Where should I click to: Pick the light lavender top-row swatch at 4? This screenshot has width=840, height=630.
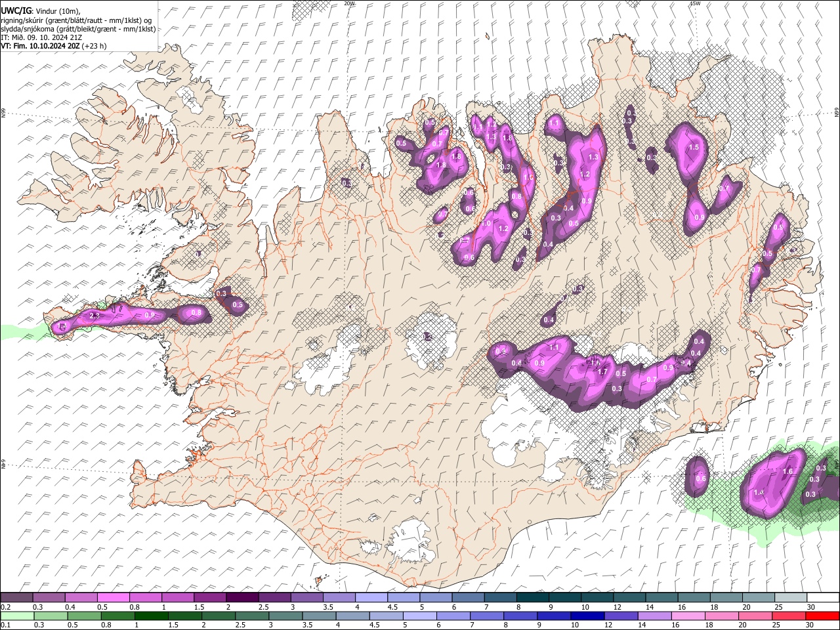(370, 598)
